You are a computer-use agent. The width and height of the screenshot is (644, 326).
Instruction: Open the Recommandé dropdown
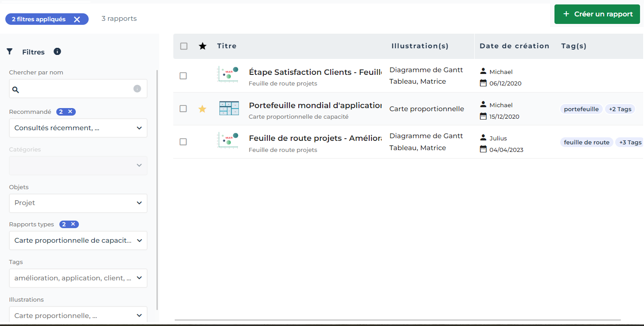(x=78, y=128)
